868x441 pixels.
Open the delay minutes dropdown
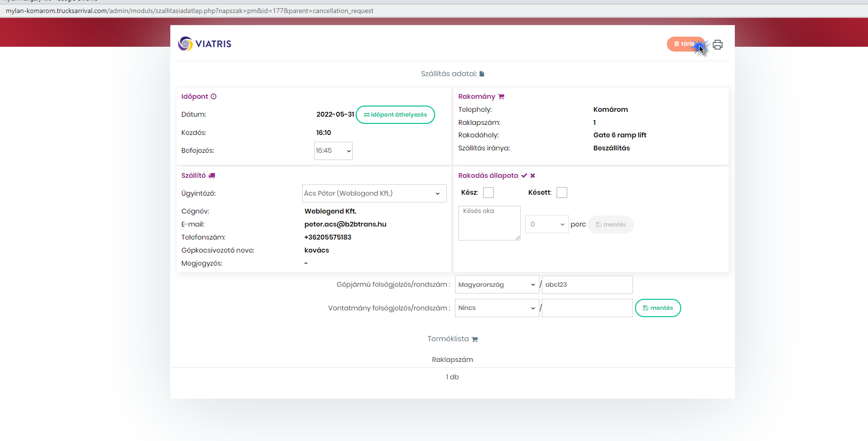tap(547, 225)
